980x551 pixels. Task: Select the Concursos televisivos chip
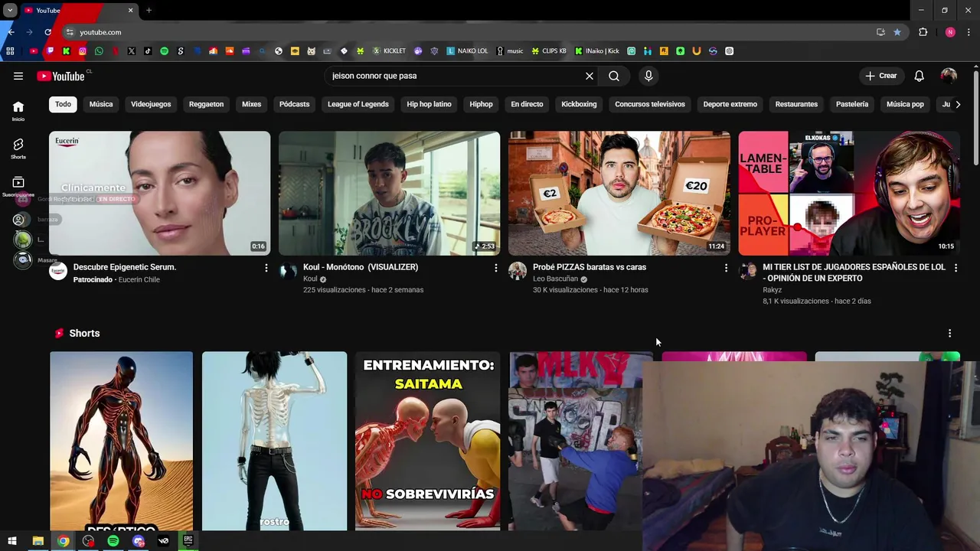(x=650, y=104)
